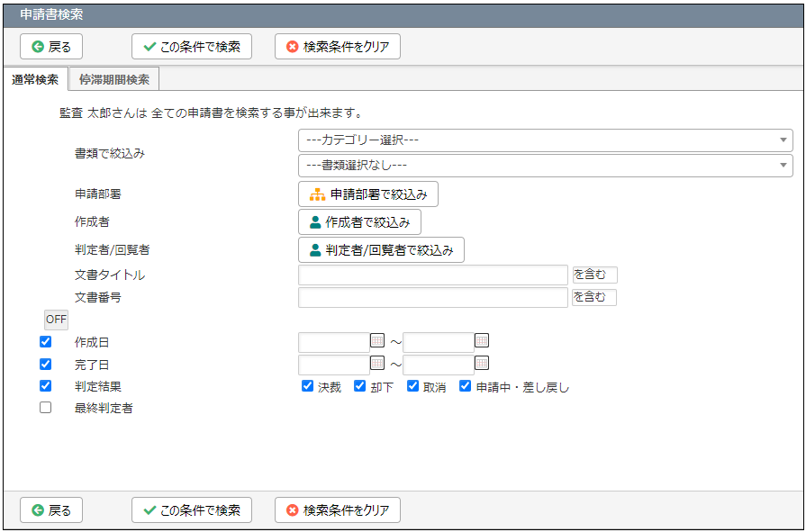Open the 書類選択なし dropdown
Viewport: 806px width, 532px height.
pyautogui.click(x=546, y=166)
